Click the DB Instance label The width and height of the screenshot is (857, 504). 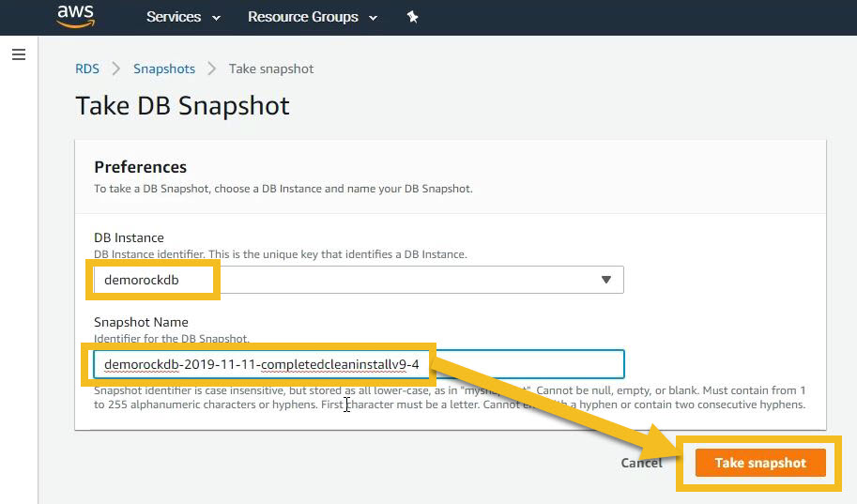[129, 237]
